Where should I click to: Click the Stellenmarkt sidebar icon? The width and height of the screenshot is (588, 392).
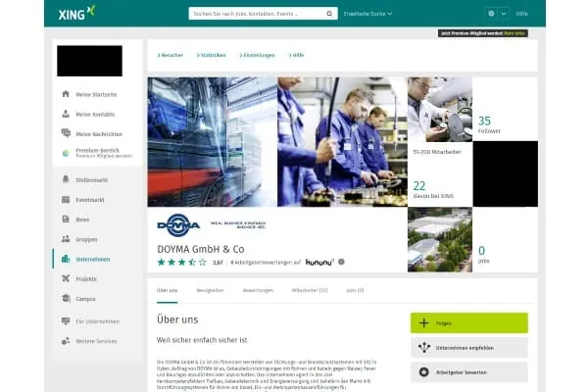pos(65,179)
